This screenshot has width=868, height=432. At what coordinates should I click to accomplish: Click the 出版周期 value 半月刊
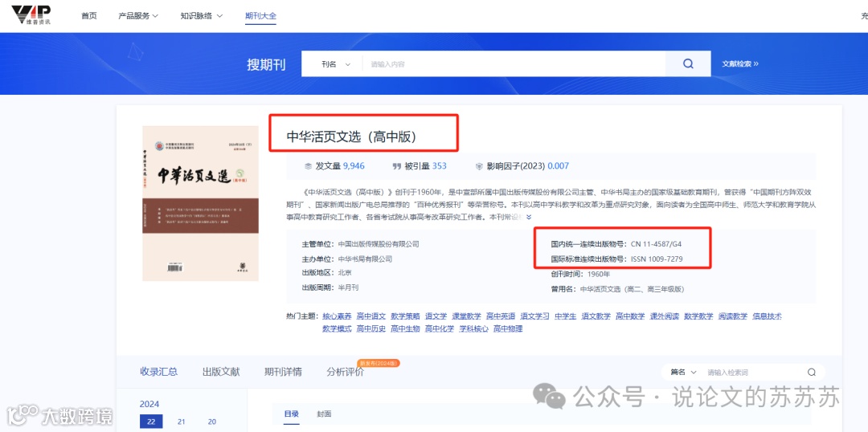pos(349,287)
